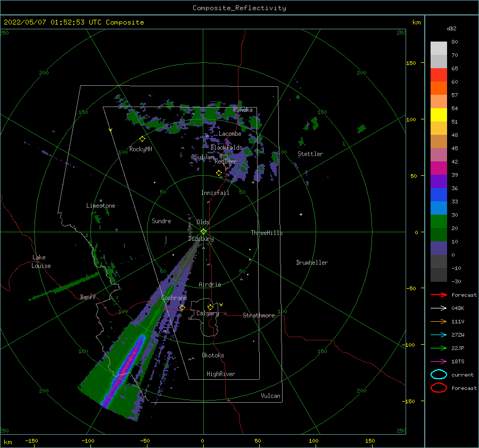Viewport: 479px width, 448px height.
Task: Click the HighRiver label
Action: coord(221,374)
